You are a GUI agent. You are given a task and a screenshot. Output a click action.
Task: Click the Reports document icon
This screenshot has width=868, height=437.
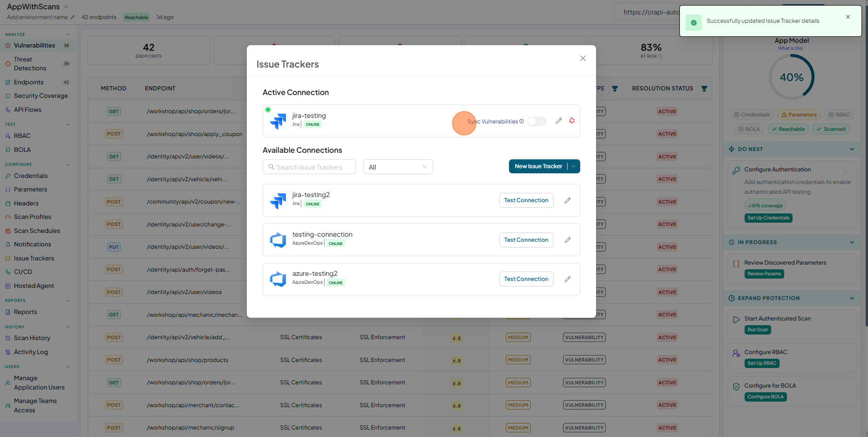(x=8, y=312)
